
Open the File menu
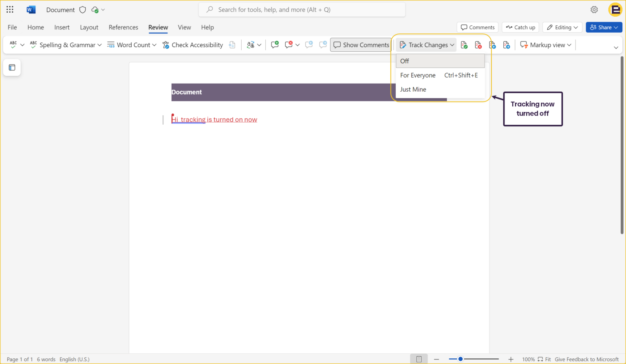[x=12, y=27]
